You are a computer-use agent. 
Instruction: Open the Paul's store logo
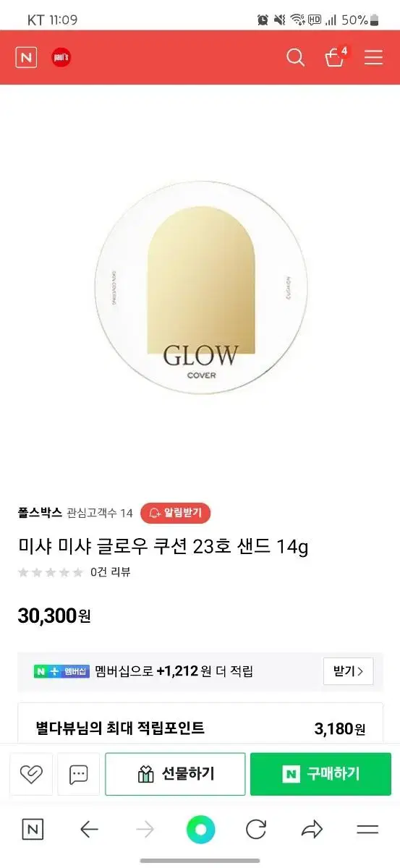[61, 58]
